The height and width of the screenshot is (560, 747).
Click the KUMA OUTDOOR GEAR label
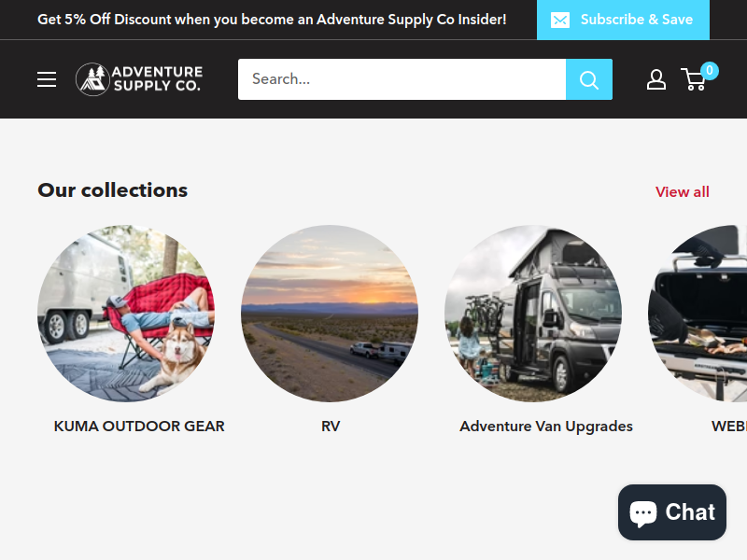pos(139,427)
